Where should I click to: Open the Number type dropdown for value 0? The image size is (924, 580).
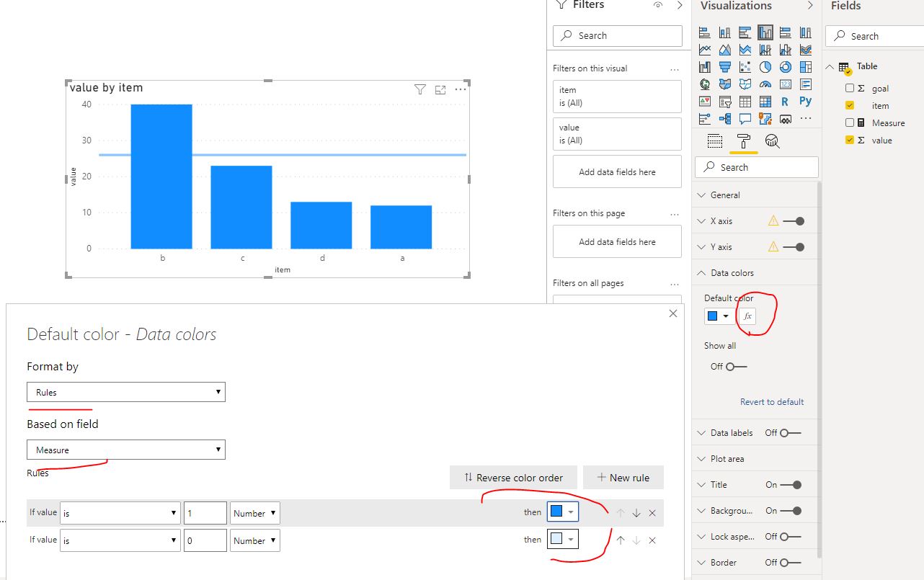255,540
